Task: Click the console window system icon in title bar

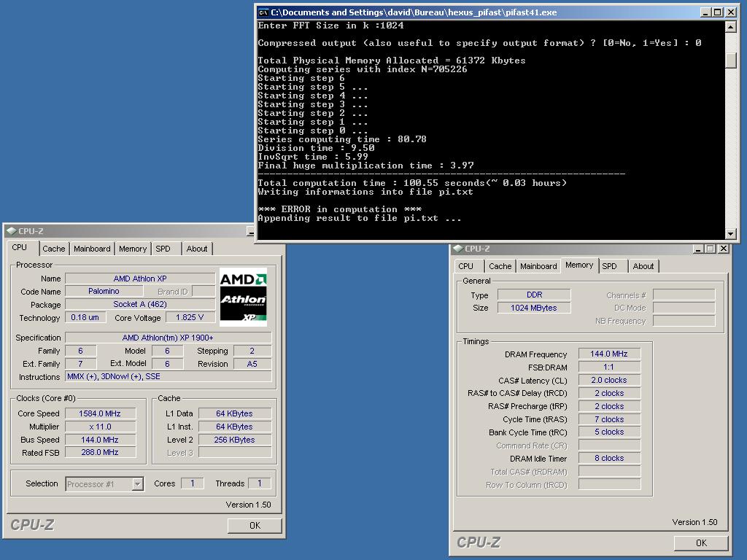Action: tap(263, 12)
